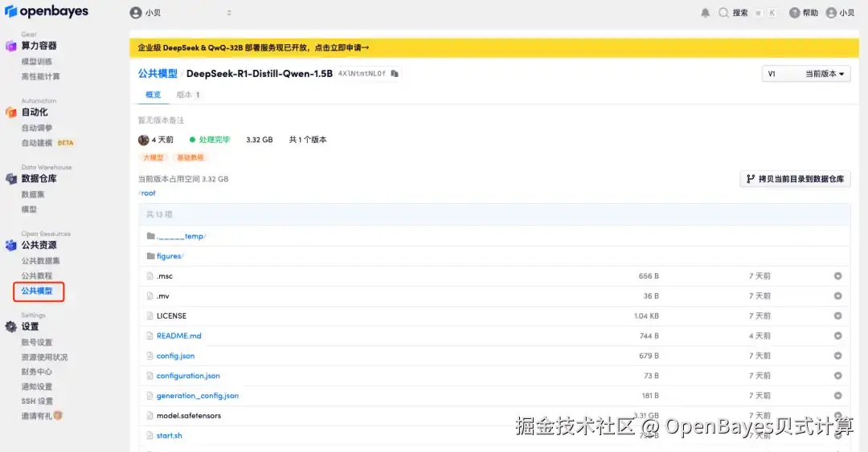The height and width of the screenshot is (452, 868).
Task: Click the root path link
Action: 148,193
